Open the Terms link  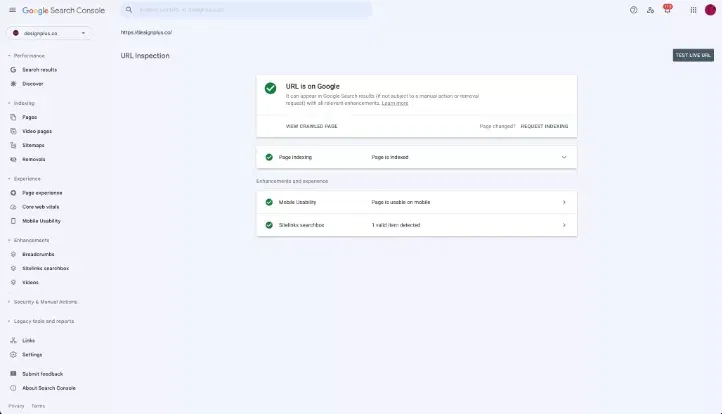tap(38, 406)
